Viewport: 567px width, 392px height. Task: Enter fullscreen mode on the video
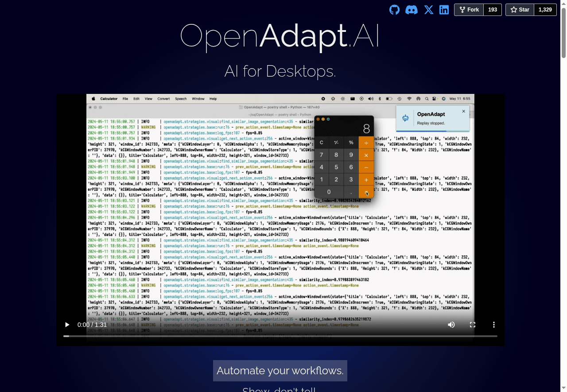point(473,325)
